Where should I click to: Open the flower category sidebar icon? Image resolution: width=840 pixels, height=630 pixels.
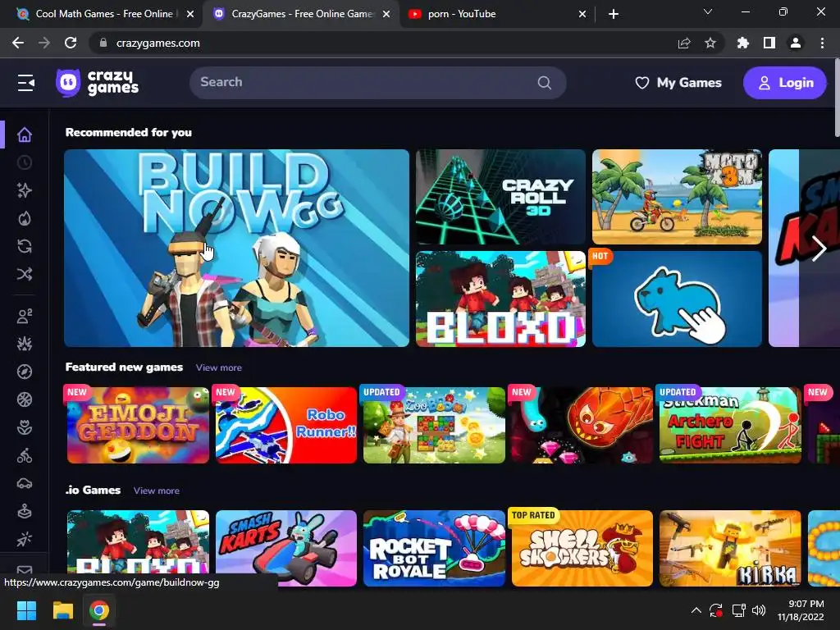pyautogui.click(x=25, y=427)
